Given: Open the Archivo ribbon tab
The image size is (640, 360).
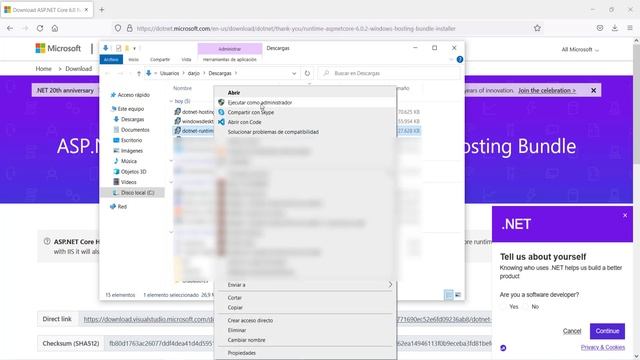Looking at the screenshot, I should [111, 60].
